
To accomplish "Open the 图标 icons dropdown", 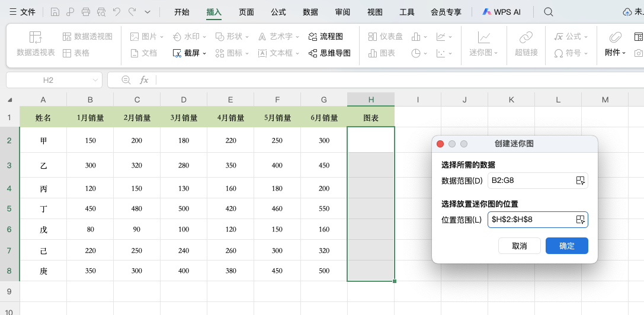I will click(x=232, y=53).
